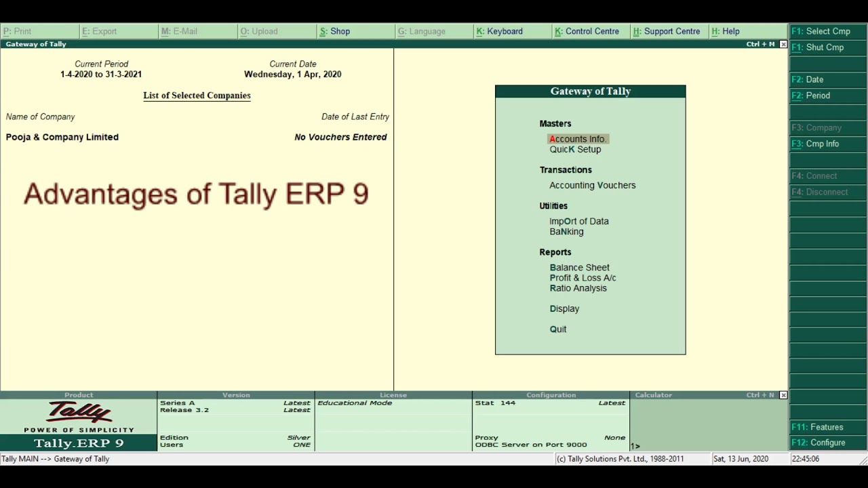Screen dimensions: 868x488
Task: Open Accounts Info. in Masters
Action: click(x=578, y=139)
